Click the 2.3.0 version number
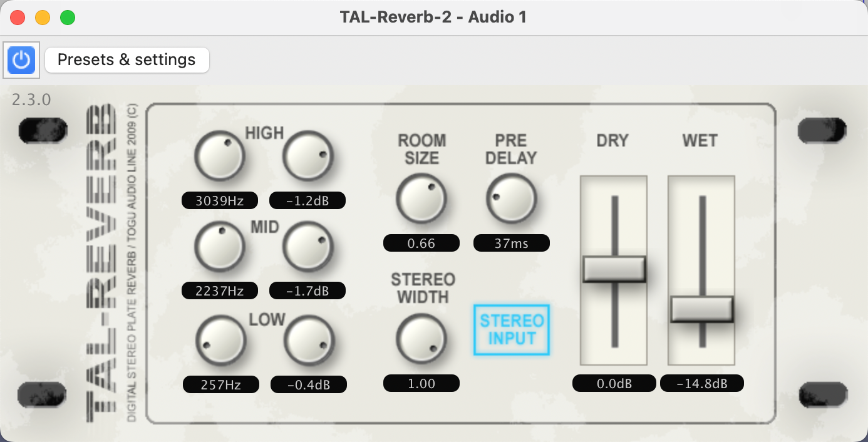The width and height of the screenshot is (868, 442). click(x=31, y=100)
